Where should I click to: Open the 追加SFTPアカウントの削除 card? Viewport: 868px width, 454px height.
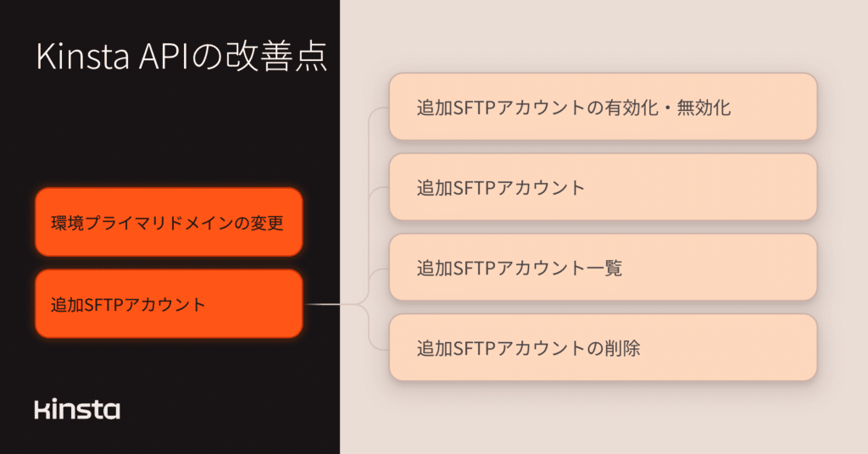(604, 347)
